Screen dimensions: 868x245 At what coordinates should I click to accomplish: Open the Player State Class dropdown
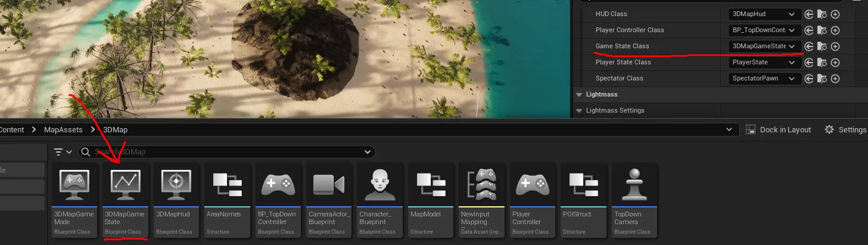[764, 63]
